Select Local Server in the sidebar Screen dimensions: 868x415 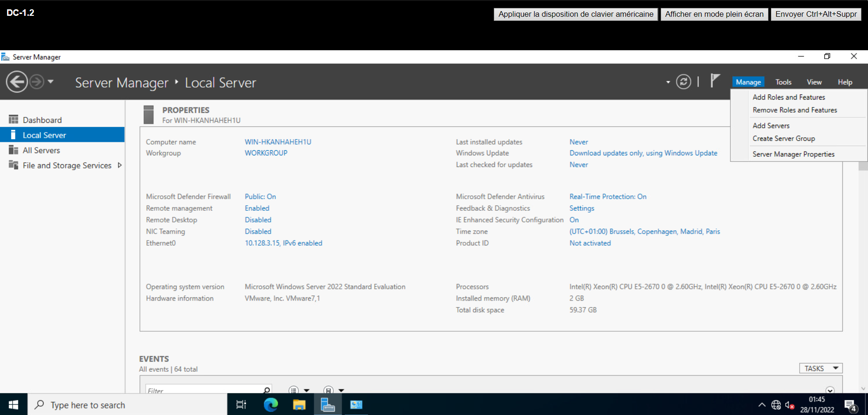[62, 135]
